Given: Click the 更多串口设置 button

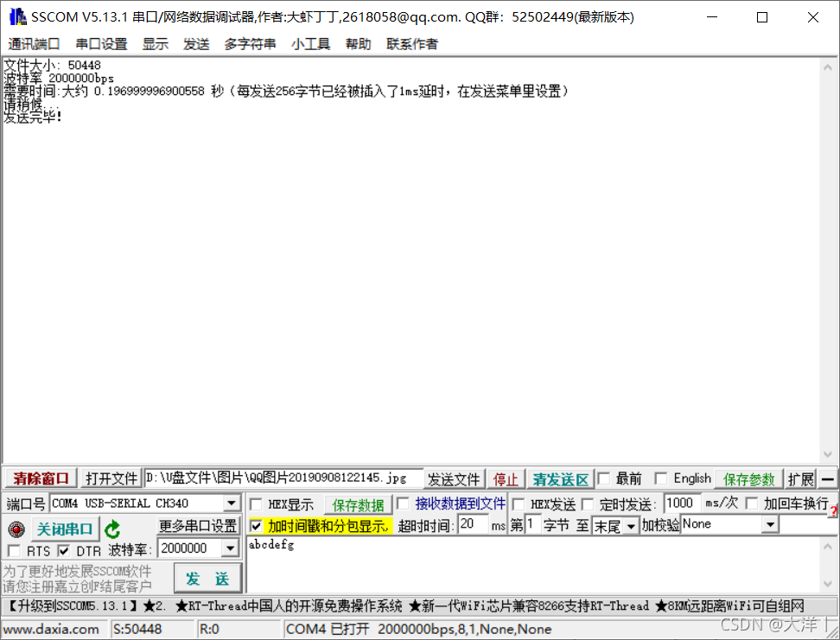Looking at the screenshot, I should [198, 526].
